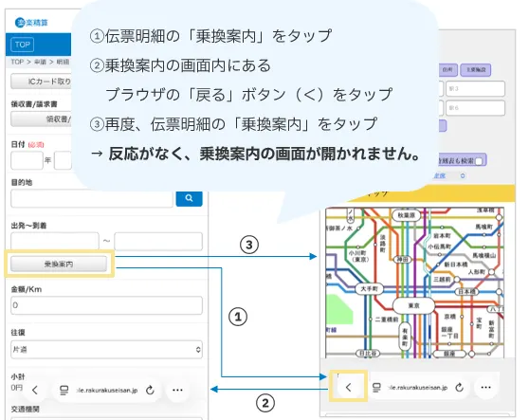Open the sort order dropdown beside the checkbox
The image size is (529, 420).
[x=449, y=175]
